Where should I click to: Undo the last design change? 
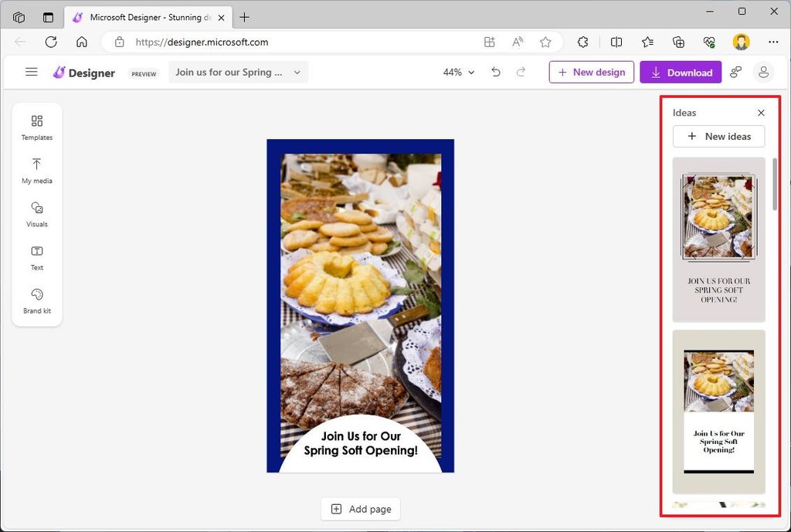tap(495, 72)
